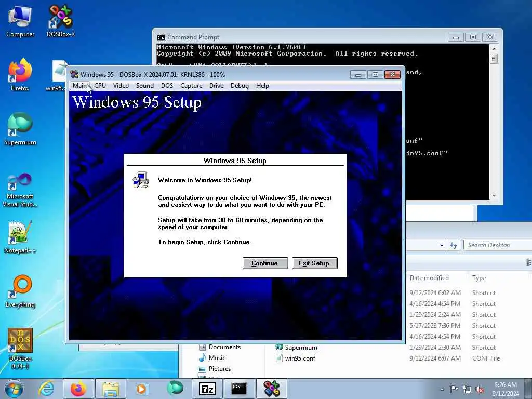This screenshot has width=532, height=399.
Task: Open 7-Zip from the taskbar
Action: click(x=207, y=389)
